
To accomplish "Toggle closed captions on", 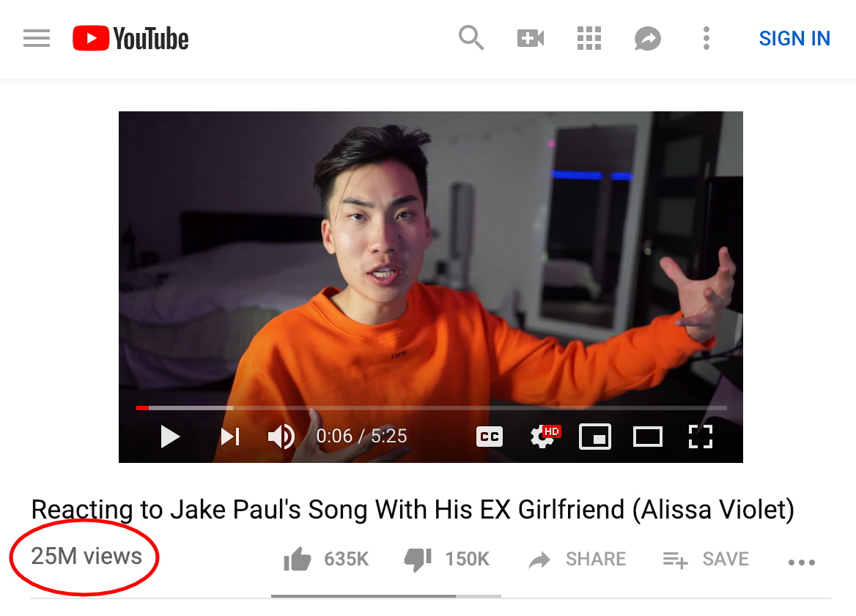I will point(489,437).
